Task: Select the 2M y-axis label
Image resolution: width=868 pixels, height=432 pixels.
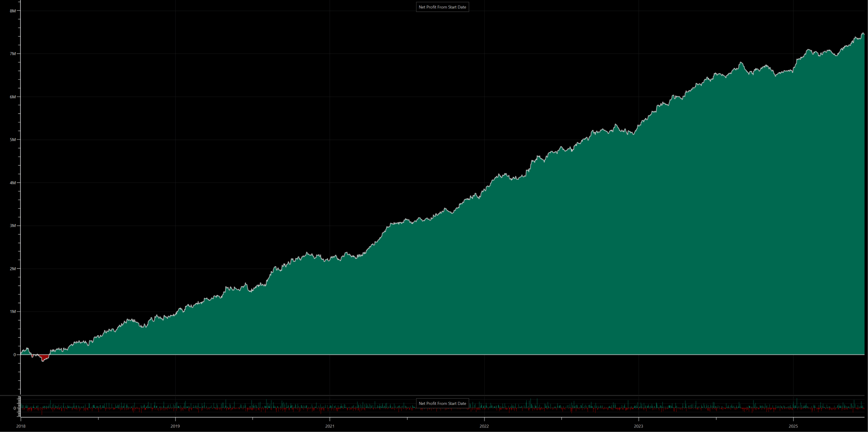Action: click(x=13, y=269)
